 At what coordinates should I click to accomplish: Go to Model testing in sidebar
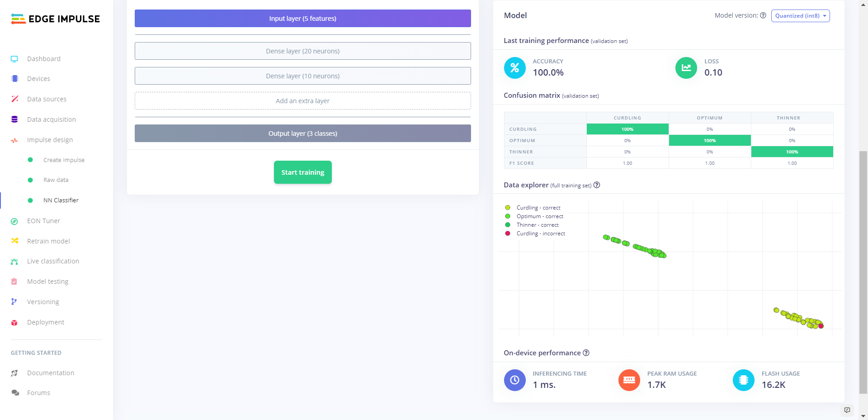[47, 282]
